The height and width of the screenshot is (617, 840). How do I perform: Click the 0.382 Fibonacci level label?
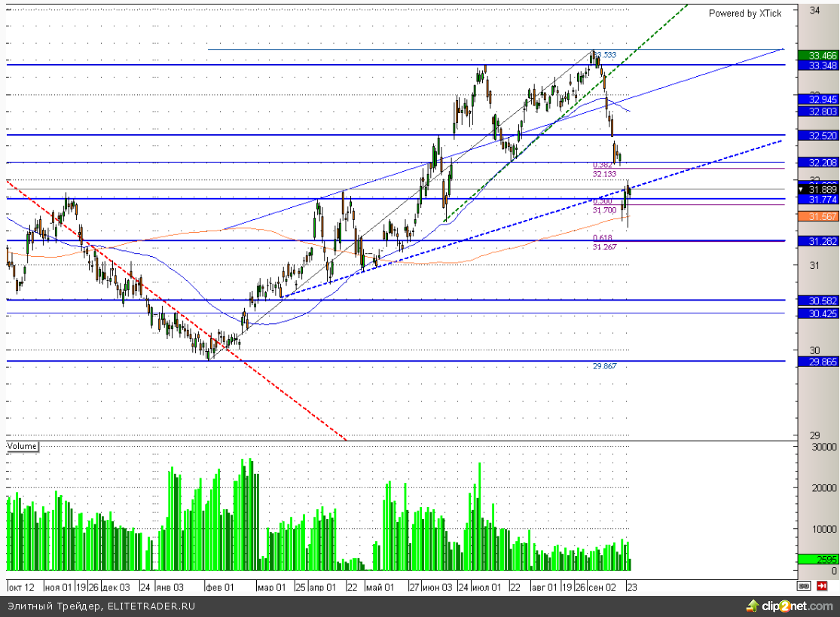602,165
